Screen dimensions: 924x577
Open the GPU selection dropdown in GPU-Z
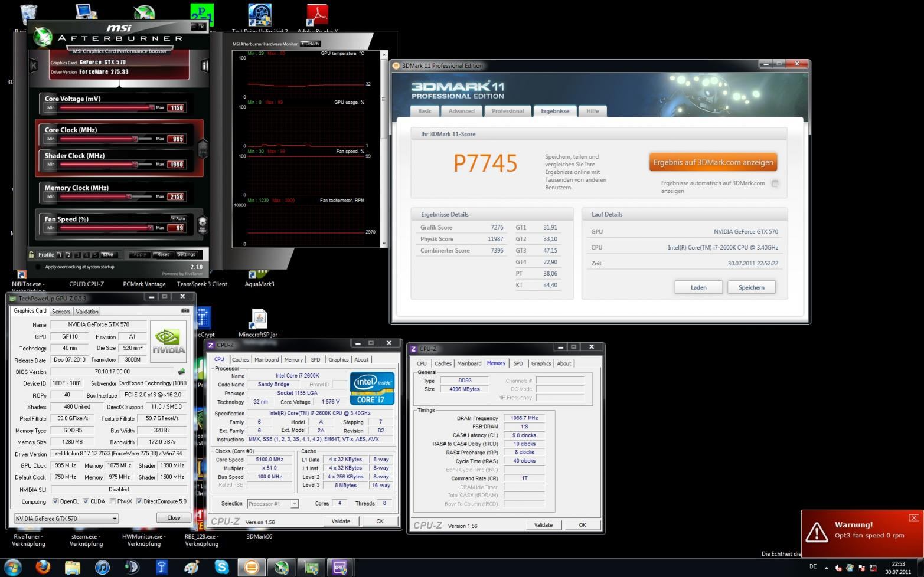click(x=66, y=519)
